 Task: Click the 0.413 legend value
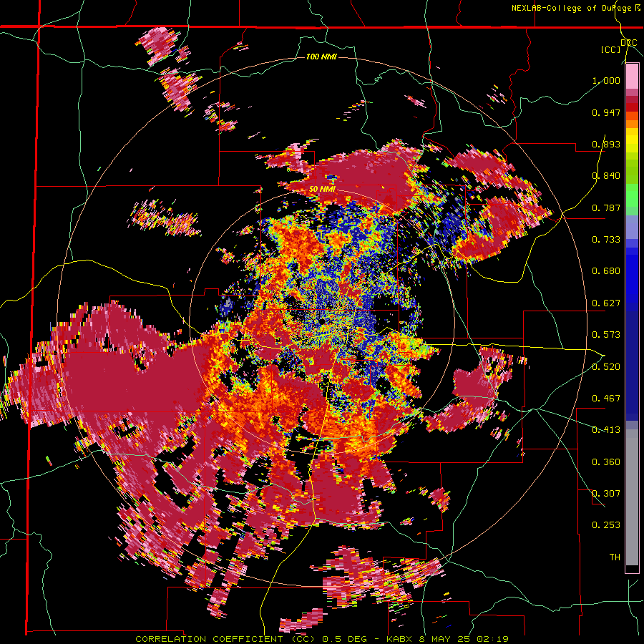click(x=606, y=430)
